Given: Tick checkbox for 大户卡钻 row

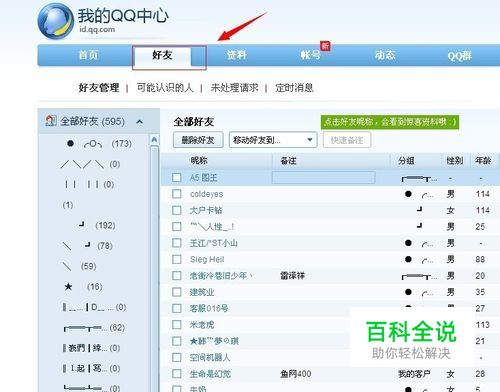Looking at the screenshot, I should pos(177,210).
